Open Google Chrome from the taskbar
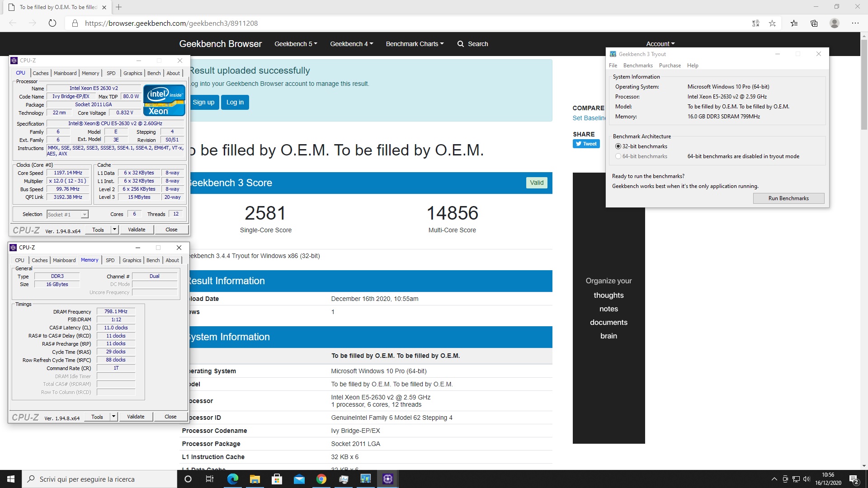The height and width of the screenshot is (488, 868). 321,479
